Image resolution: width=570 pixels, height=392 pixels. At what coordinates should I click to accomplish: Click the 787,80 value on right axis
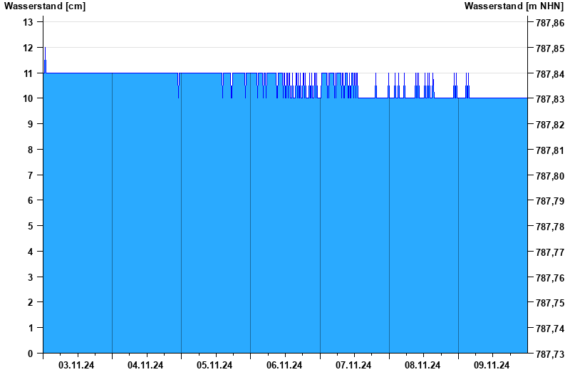point(549,176)
